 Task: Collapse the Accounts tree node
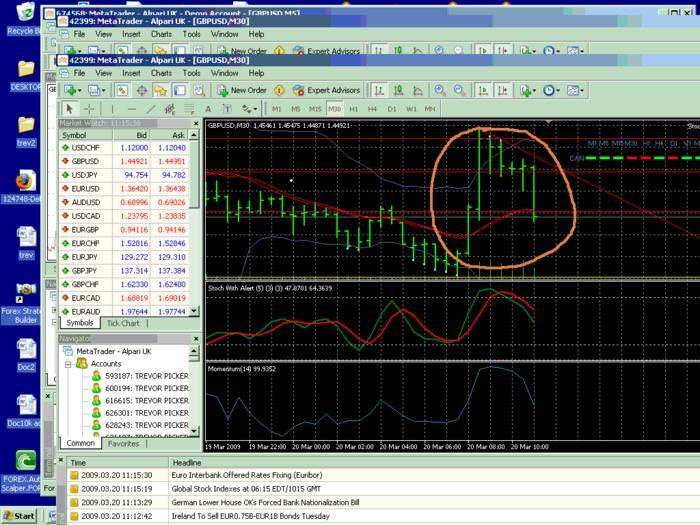coord(68,364)
